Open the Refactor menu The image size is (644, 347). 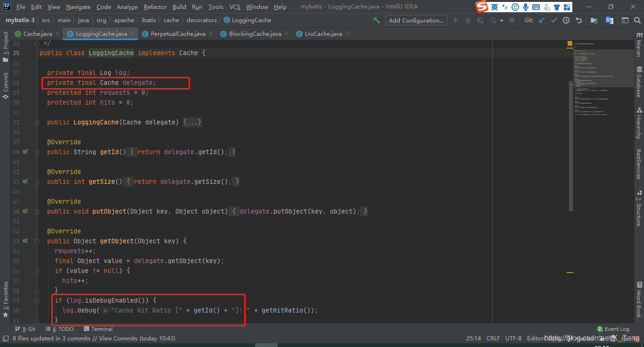click(x=155, y=7)
